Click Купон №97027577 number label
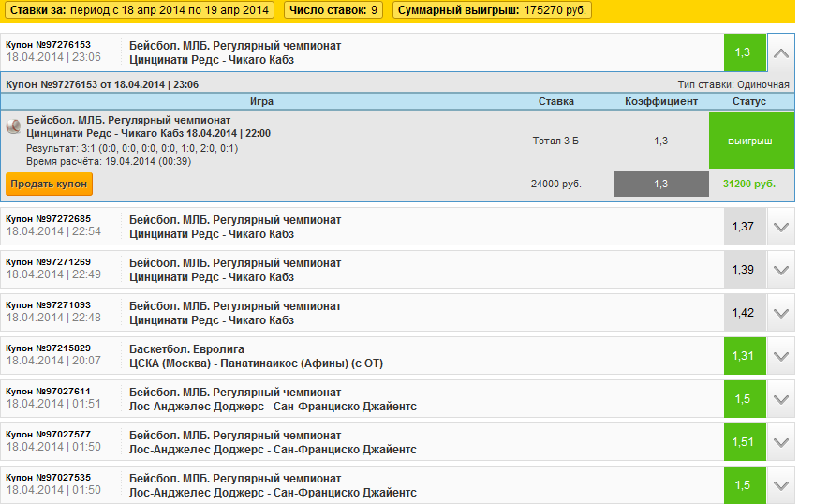This screenshot has width=814, height=504. click(49, 435)
